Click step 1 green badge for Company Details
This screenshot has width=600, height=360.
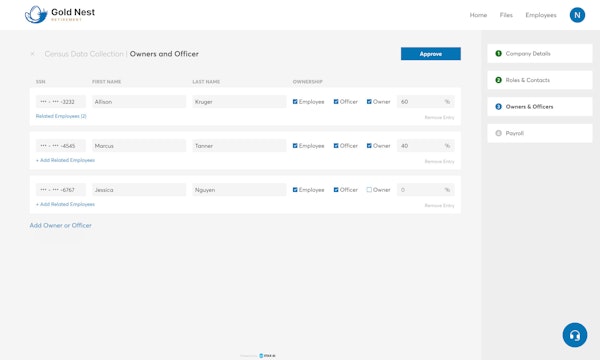click(498, 54)
